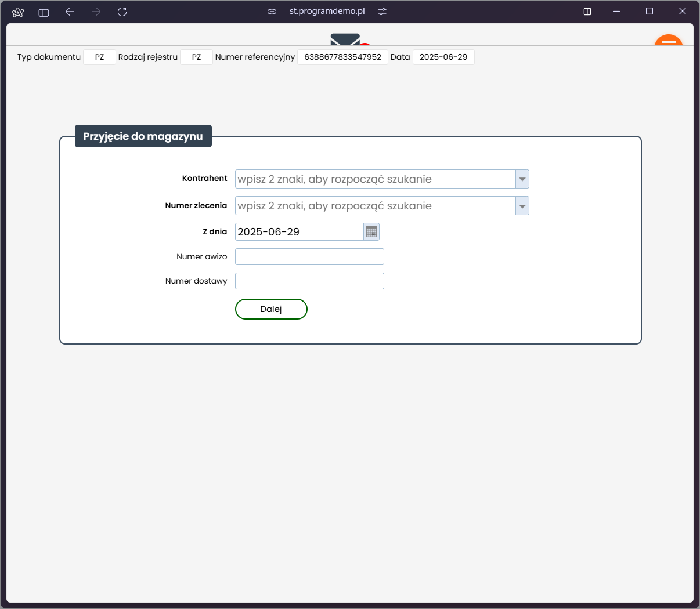This screenshot has width=700, height=609.
Task: Reload the page in the browser
Action: [122, 12]
